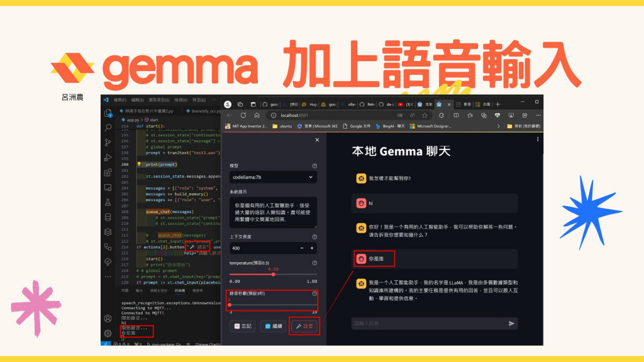
Task: Close the Streamlit sidebar
Action: tap(317, 140)
